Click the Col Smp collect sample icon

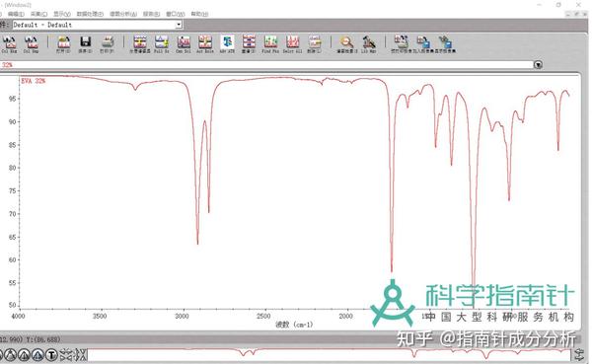point(31,44)
